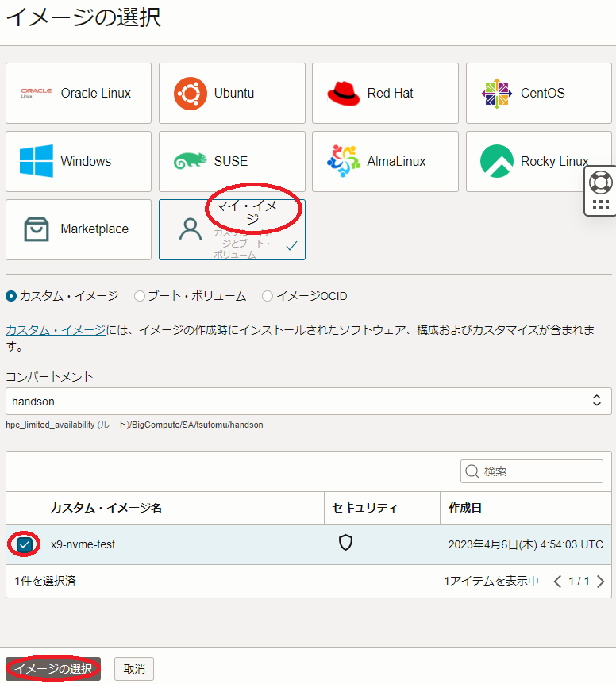
Task: Open the コンパートメント handson dropdown
Action: pos(308,402)
